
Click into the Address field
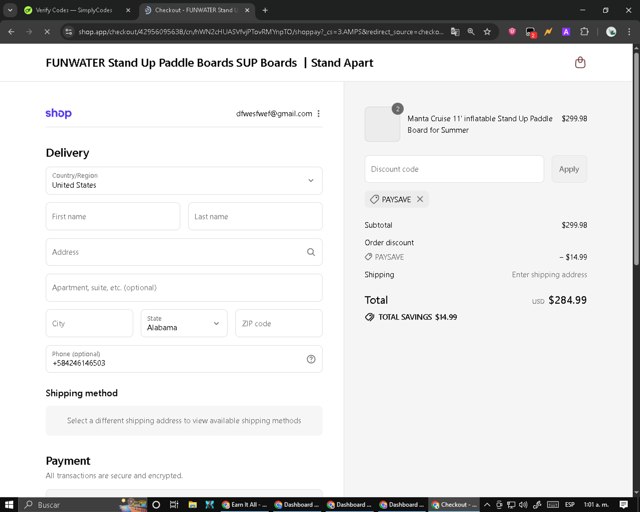tap(184, 252)
